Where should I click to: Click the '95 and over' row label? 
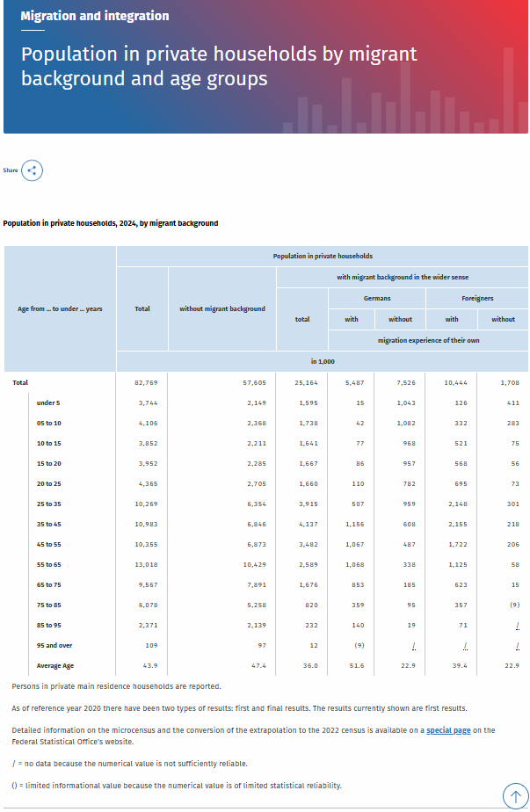pos(53,645)
